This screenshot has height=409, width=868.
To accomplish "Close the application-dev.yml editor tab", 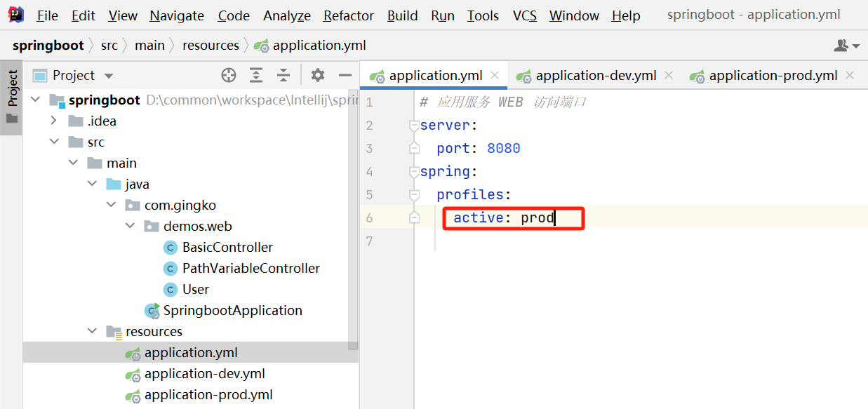I will [x=668, y=75].
